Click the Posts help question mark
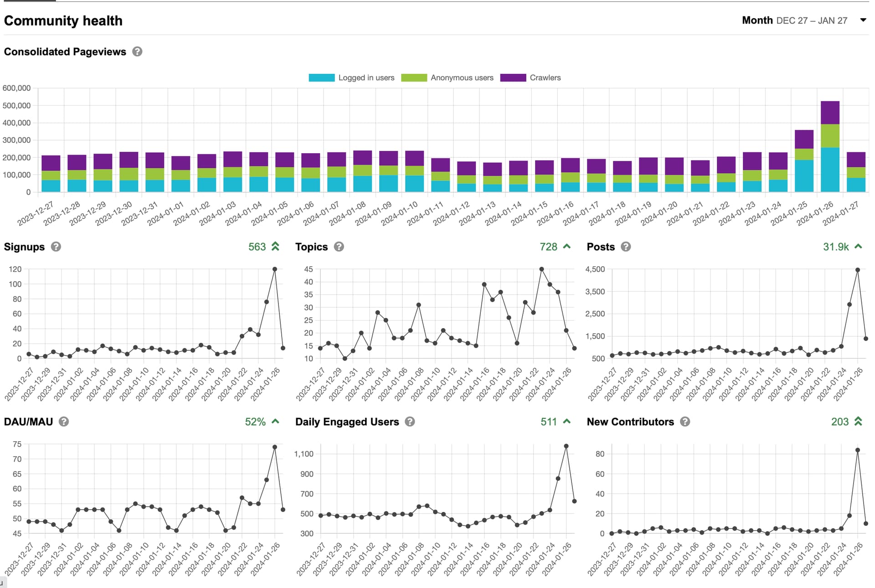 (626, 247)
